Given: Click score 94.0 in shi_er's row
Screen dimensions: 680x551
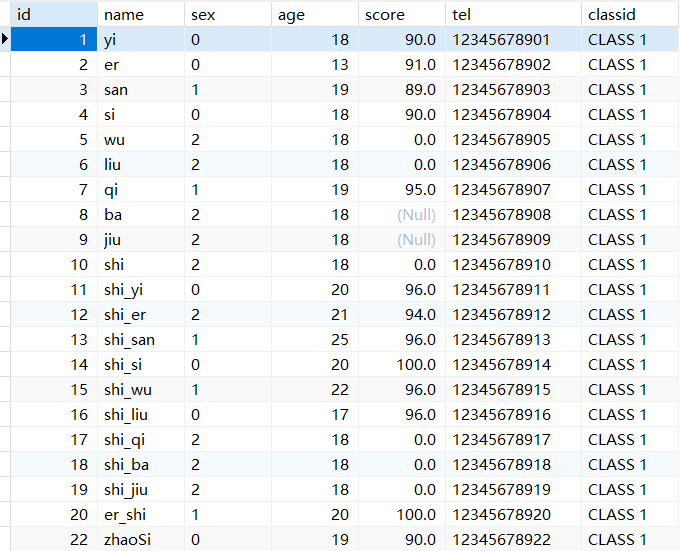Looking at the screenshot, I should [x=402, y=315].
